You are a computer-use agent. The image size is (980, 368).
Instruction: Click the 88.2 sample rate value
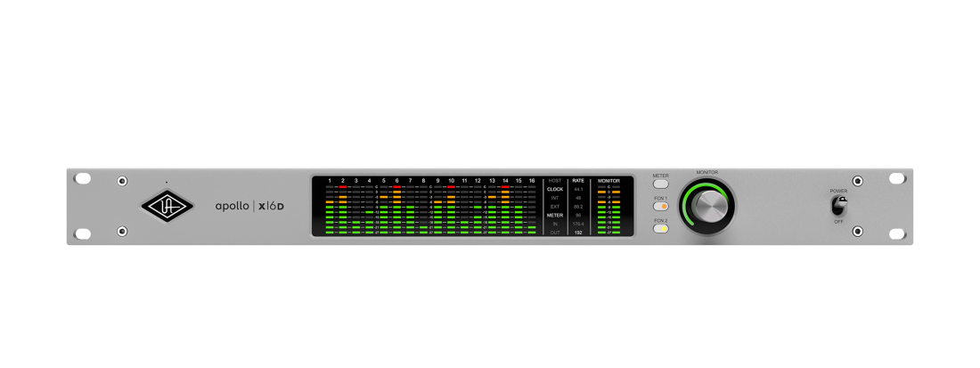coord(578,206)
